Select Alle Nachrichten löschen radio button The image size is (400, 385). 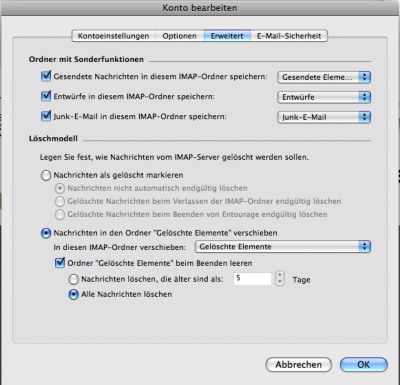[73, 294]
